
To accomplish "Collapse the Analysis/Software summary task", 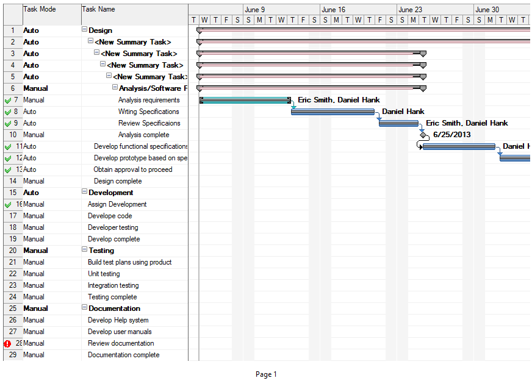I will (115, 88).
